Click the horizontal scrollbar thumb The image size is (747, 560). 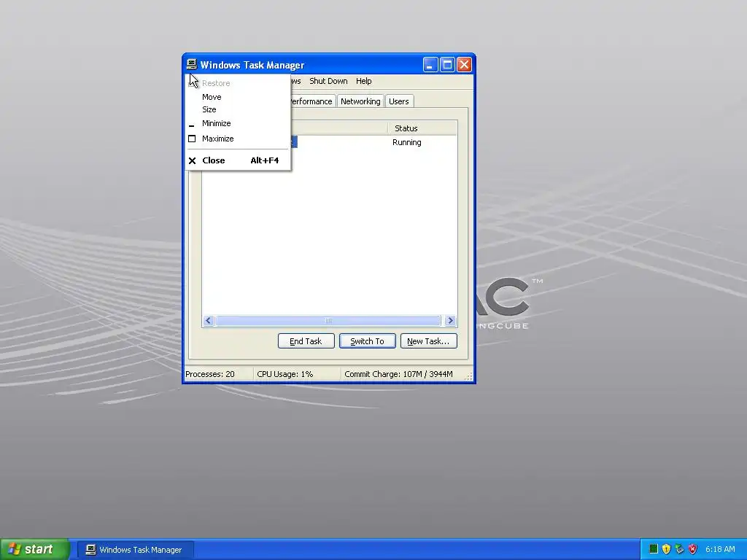(x=328, y=321)
